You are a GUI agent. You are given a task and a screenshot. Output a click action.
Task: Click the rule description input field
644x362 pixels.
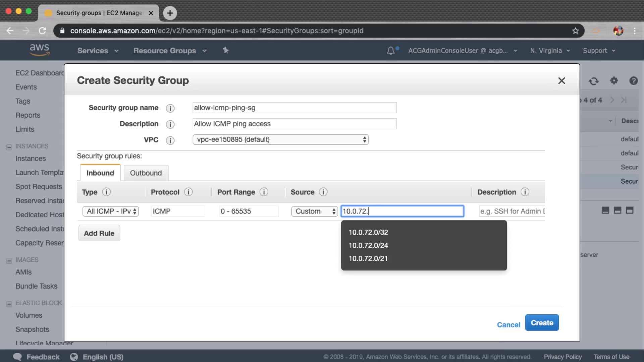point(511,211)
